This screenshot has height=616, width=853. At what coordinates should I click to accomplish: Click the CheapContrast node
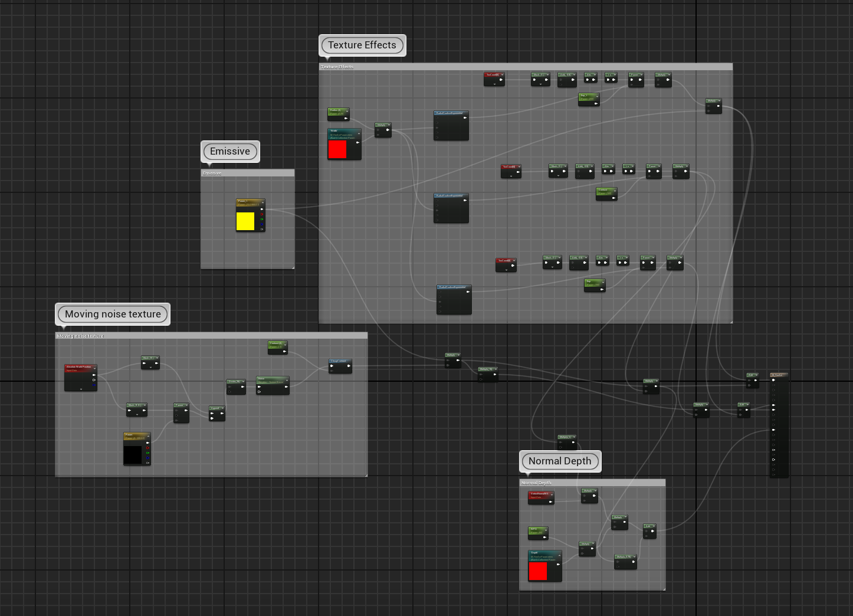point(340,366)
